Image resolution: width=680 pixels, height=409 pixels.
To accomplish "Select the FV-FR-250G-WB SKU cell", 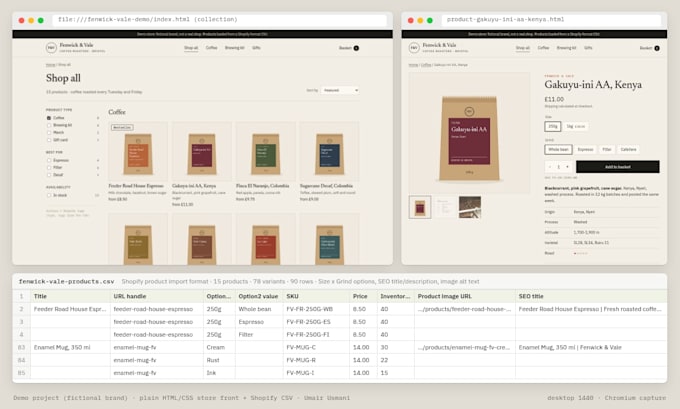I will [316, 309].
